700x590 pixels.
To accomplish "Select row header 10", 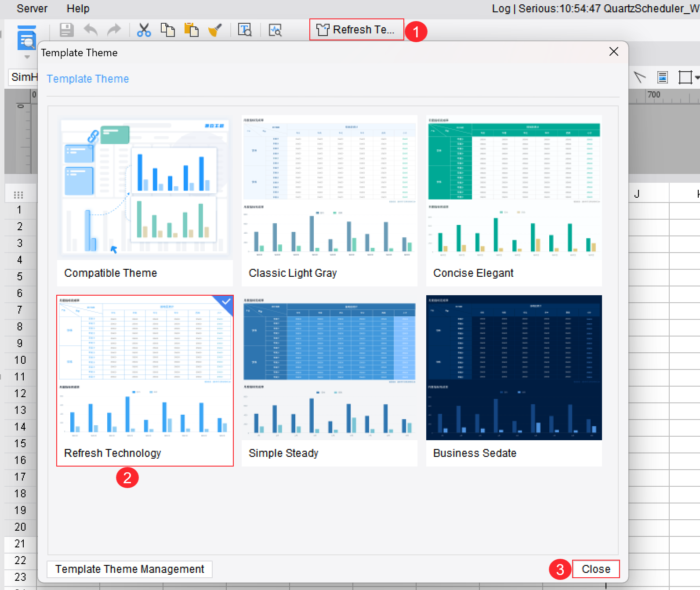I will [19, 360].
